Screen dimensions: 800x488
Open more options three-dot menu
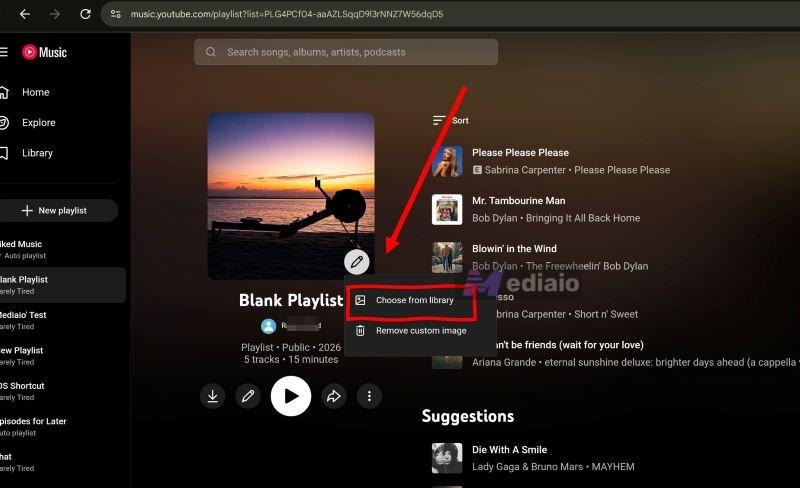point(369,396)
